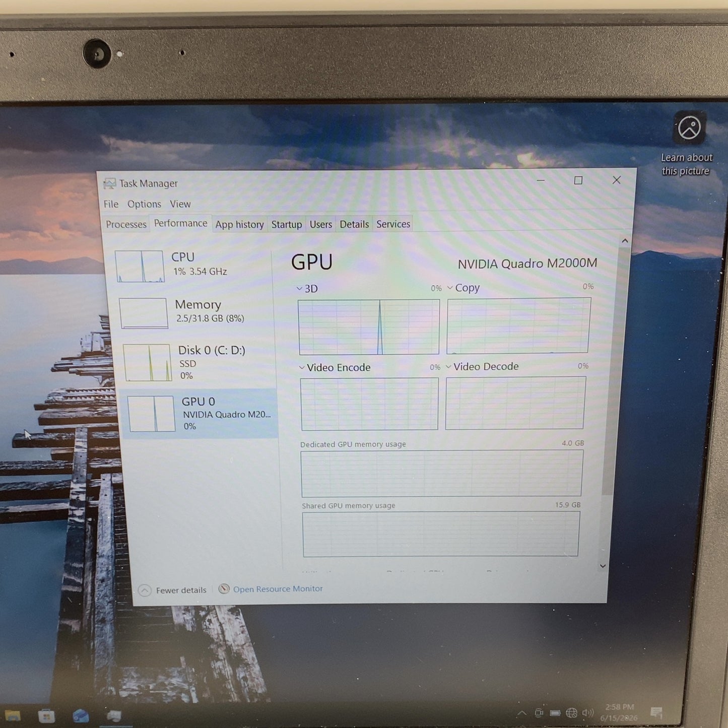
Task: Click the 3D usage graph
Action: tap(369, 327)
